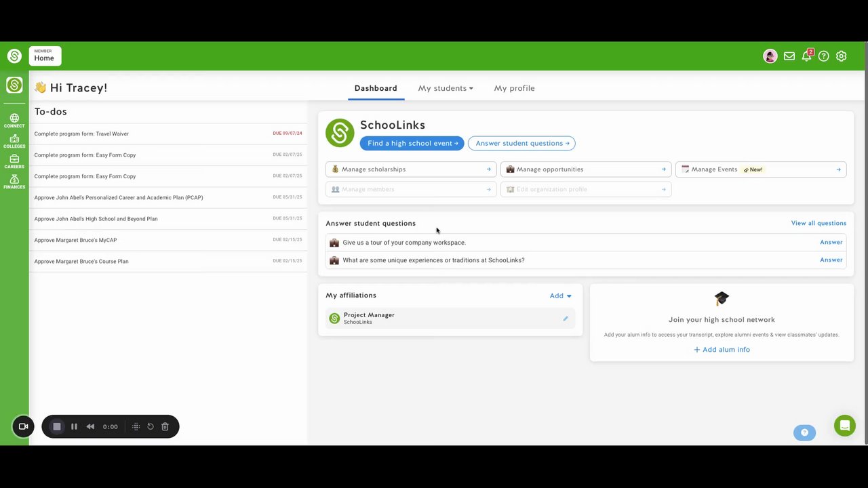
Task: Open the Member Home button
Action: 45,56
